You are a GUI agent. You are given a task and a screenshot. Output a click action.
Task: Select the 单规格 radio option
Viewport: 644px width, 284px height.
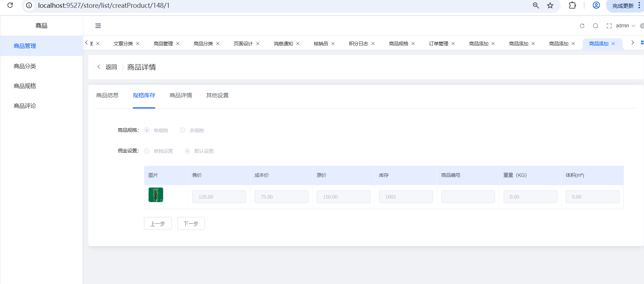(x=147, y=130)
